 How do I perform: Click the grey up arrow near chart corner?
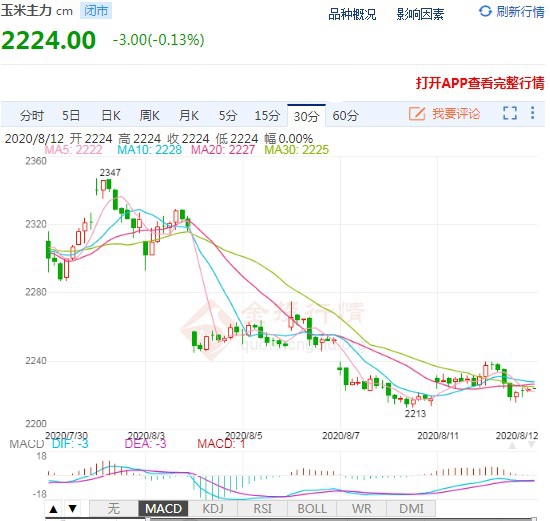coord(512,446)
